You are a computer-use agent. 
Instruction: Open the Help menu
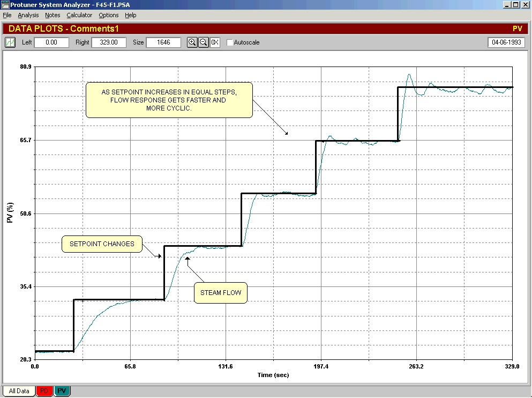coord(131,15)
